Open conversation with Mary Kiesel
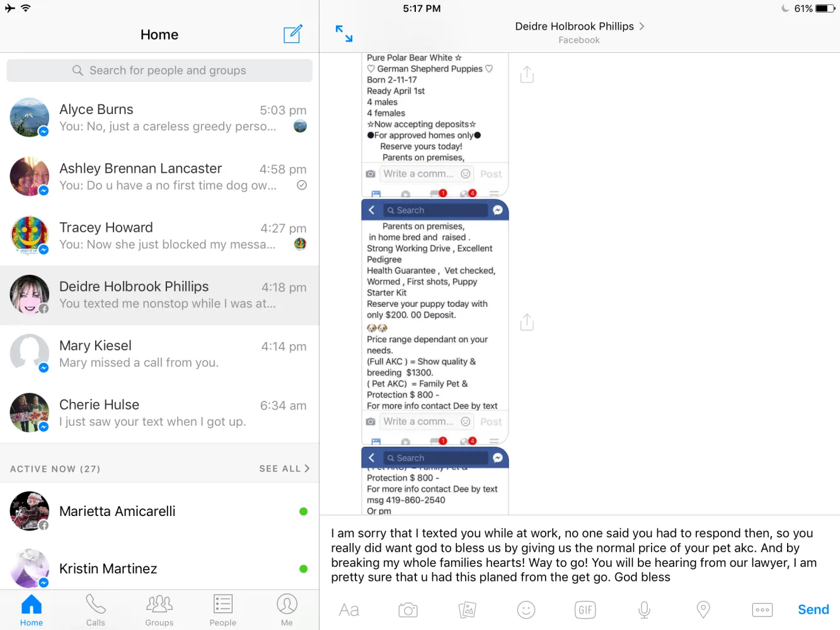This screenshot has height=630, width=840. [159, 354]
